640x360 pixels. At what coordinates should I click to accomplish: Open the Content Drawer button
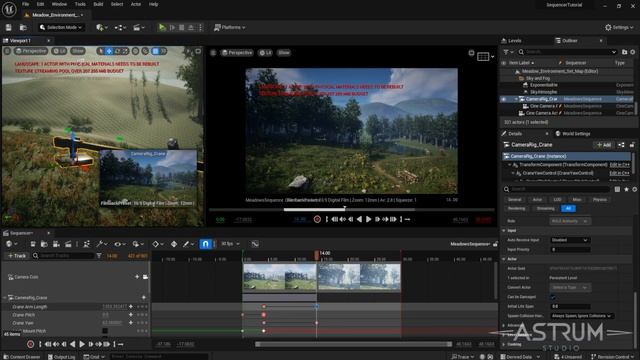click(x=21, y=357)
